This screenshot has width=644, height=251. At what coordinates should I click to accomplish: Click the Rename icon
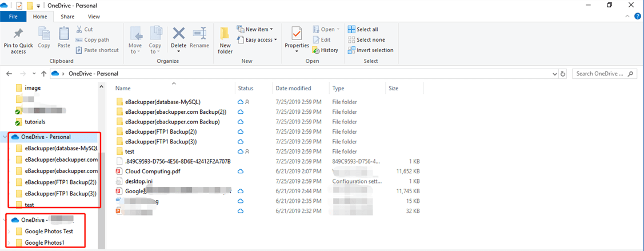pyautogui.click(x=199, y=33)
